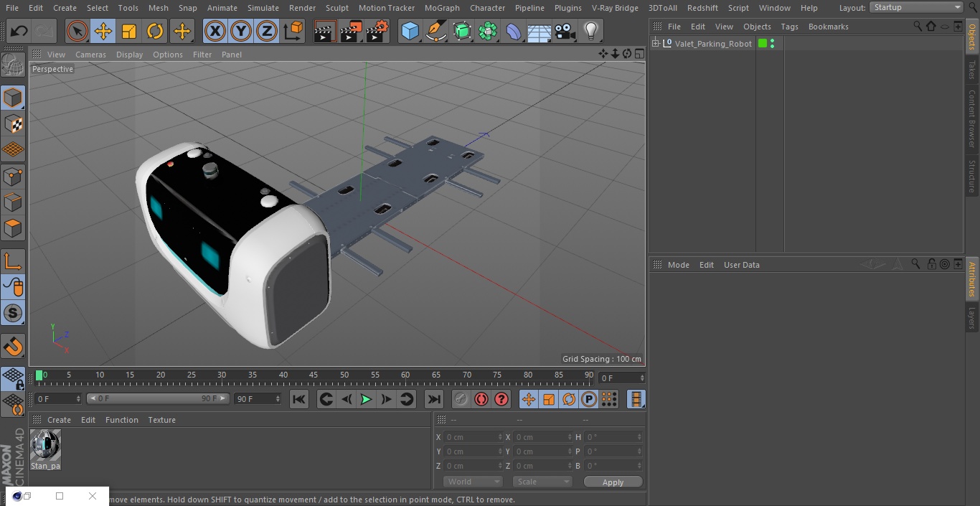
Task: Add a Deformer object from toolbar
Action: click(x=514, y=31)
